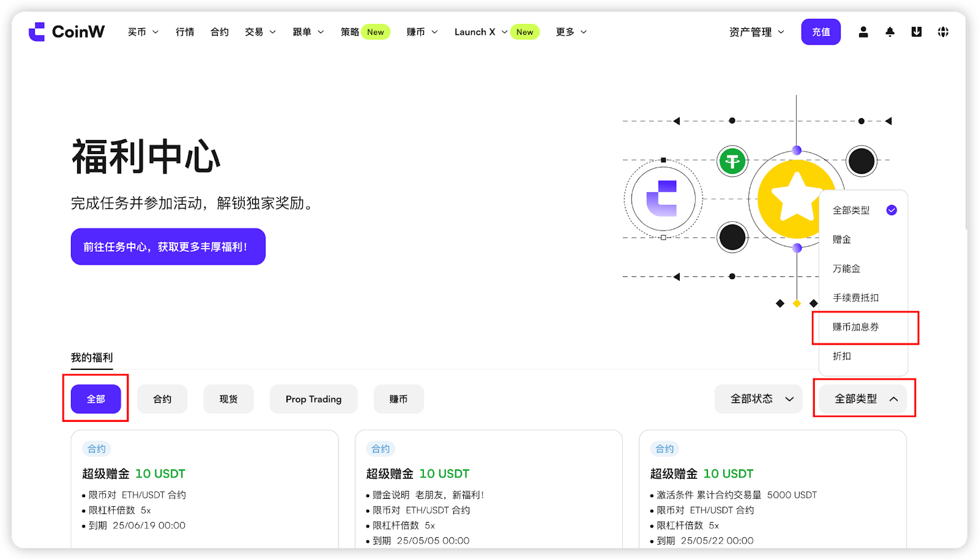Click 合约 tag on card with 激活条件
This screenshot has height=560, width=979.
[x=664, y=449]
